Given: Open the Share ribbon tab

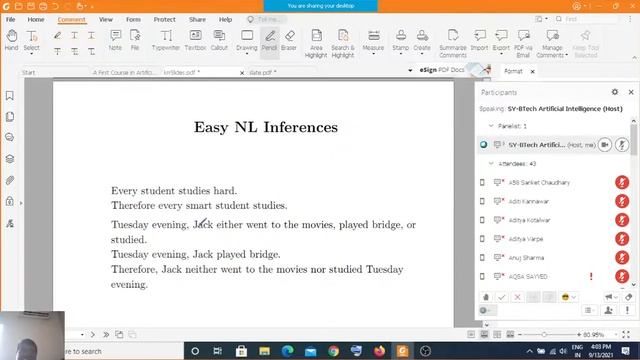Looking at the screenshot, I should point(197,19).
